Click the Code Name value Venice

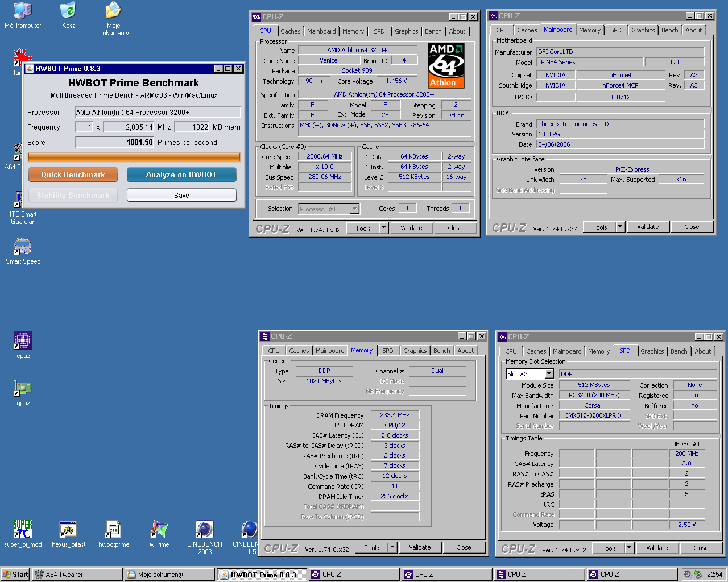[329, 60]
